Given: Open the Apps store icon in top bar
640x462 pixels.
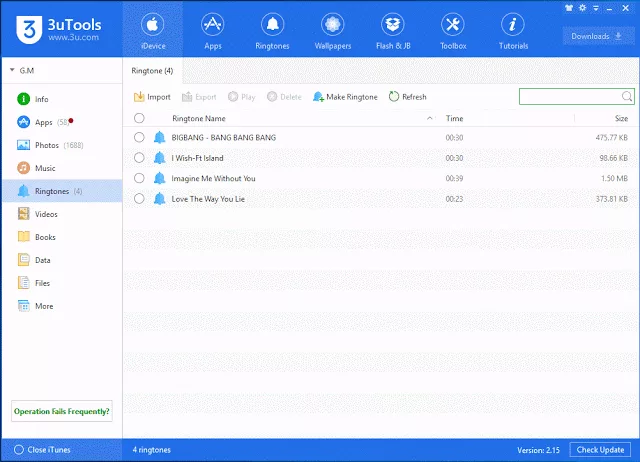Looking at the screenshot, I should (x=213, y=24).
